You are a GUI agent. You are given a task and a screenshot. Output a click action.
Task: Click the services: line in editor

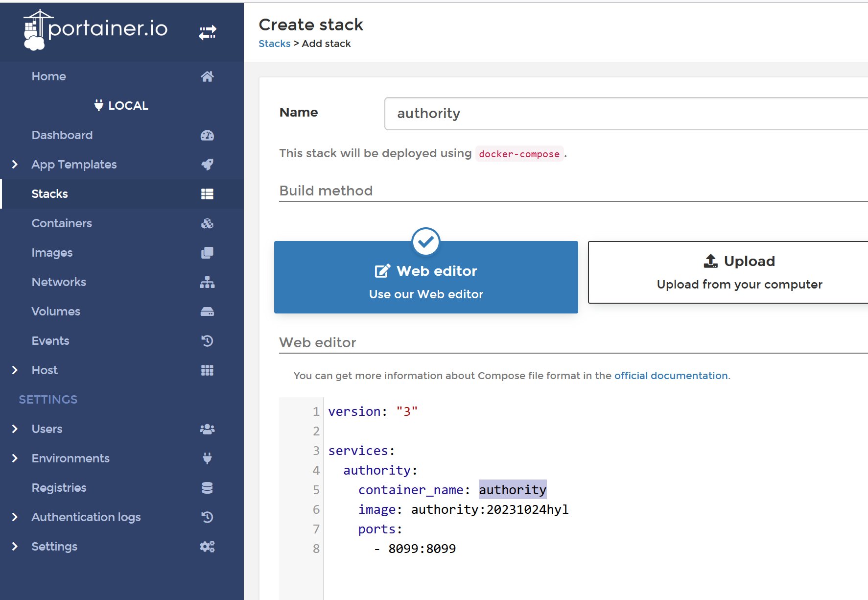click(x=362, y=451)
